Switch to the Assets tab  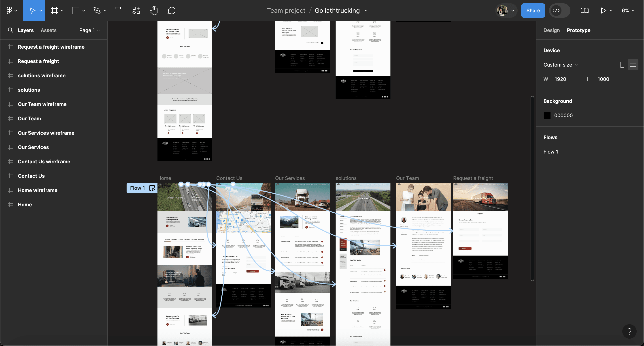49,30
